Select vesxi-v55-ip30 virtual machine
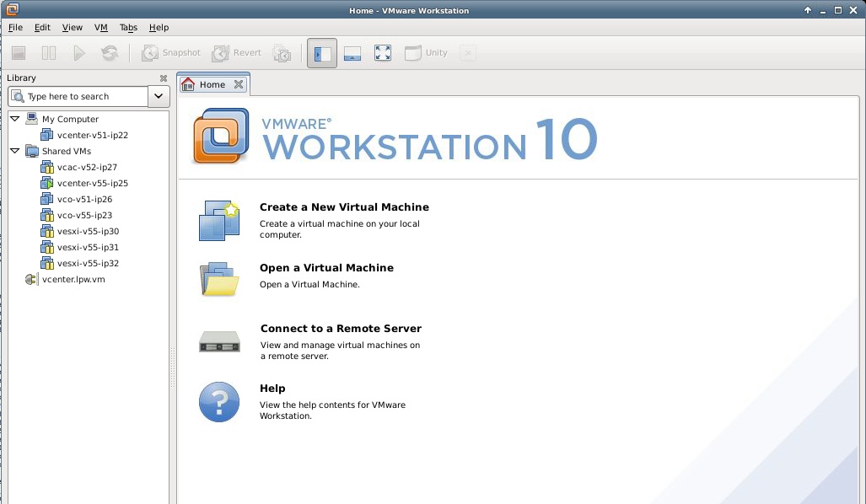Image resolution: width=866 pixels, height=504 pixels. click(88, 231)
